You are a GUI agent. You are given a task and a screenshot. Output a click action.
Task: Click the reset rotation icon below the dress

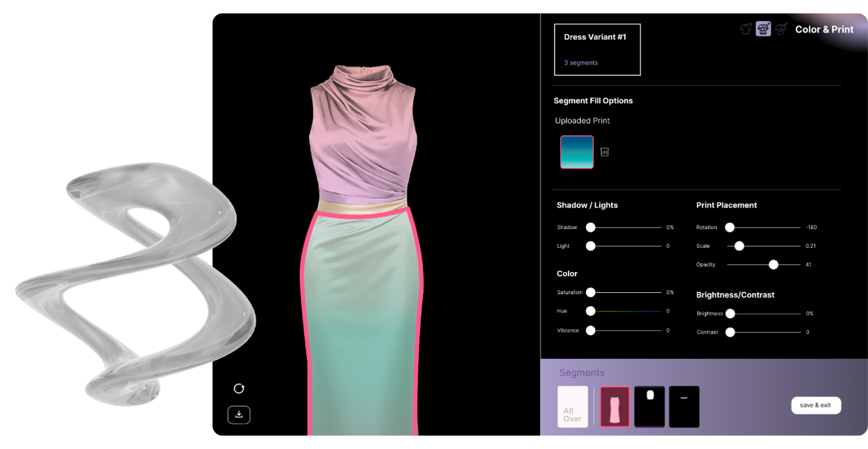click(239, 389)
